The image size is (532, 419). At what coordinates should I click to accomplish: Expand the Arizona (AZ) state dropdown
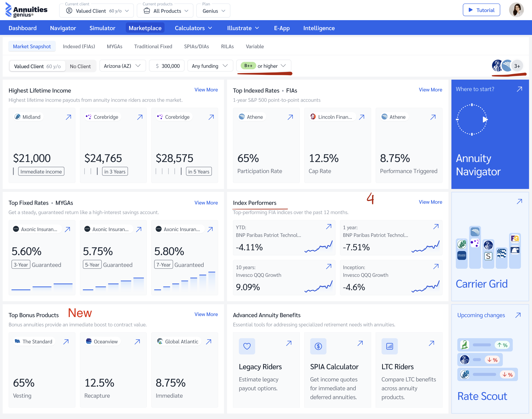coord(122,66)
